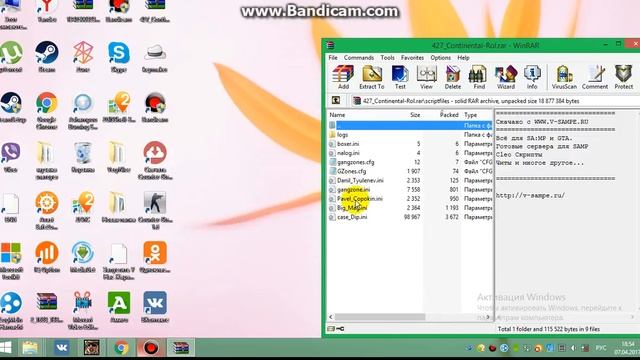
Task: Open the Yandex browser desktop shortcut
Action: (47, 11)
